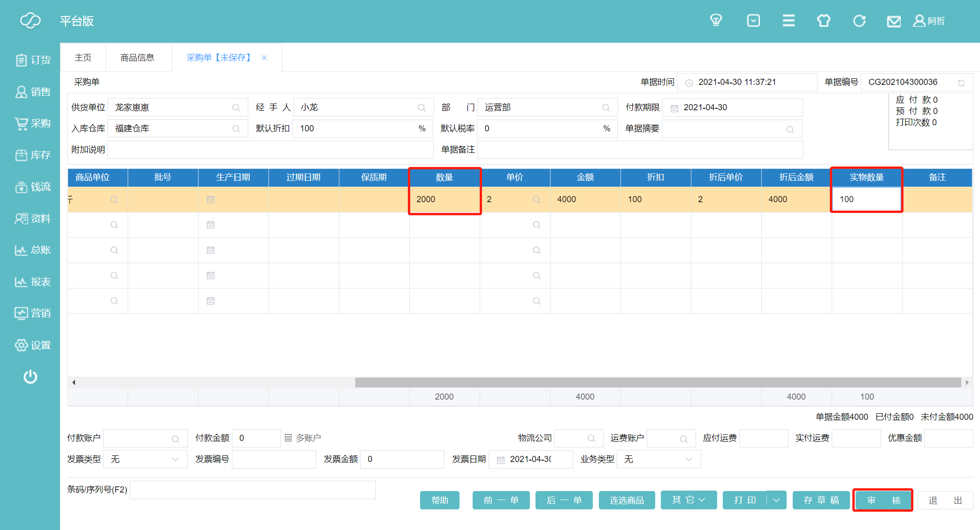The height and width of the screenshot is (530, 980).
Task: Click the 条码/序列号 input field
Action: (x=253, y=490)
